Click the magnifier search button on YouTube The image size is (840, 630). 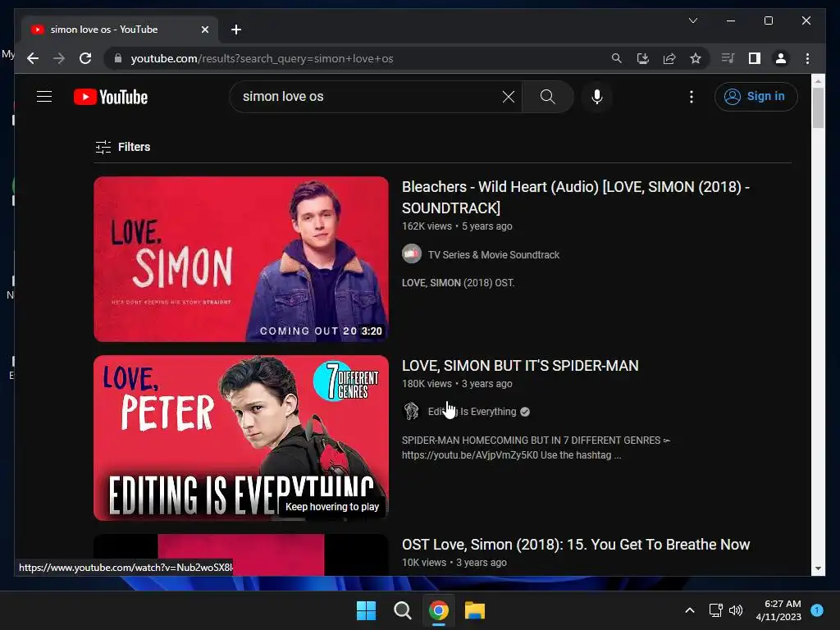click(x=547, y=97)
